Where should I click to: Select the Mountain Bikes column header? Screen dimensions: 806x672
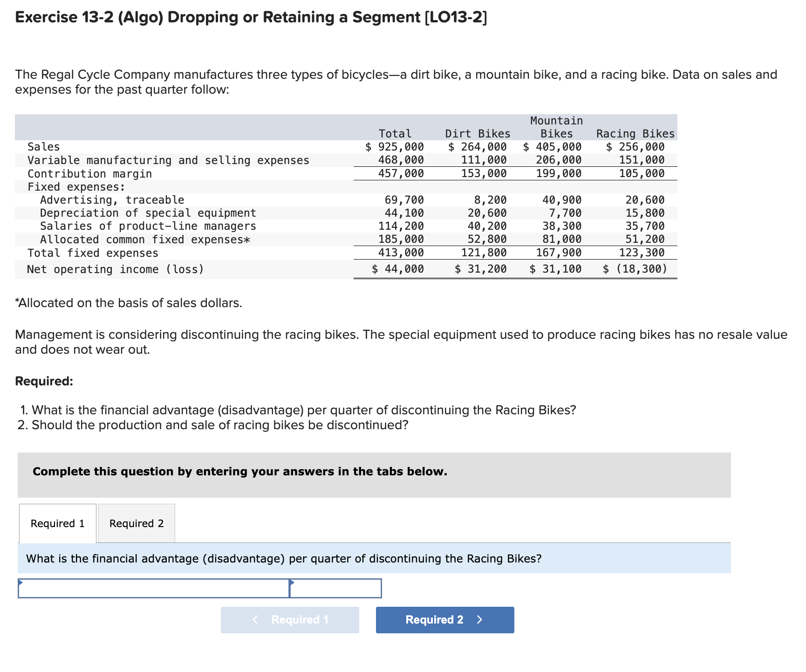pos(557,127)
